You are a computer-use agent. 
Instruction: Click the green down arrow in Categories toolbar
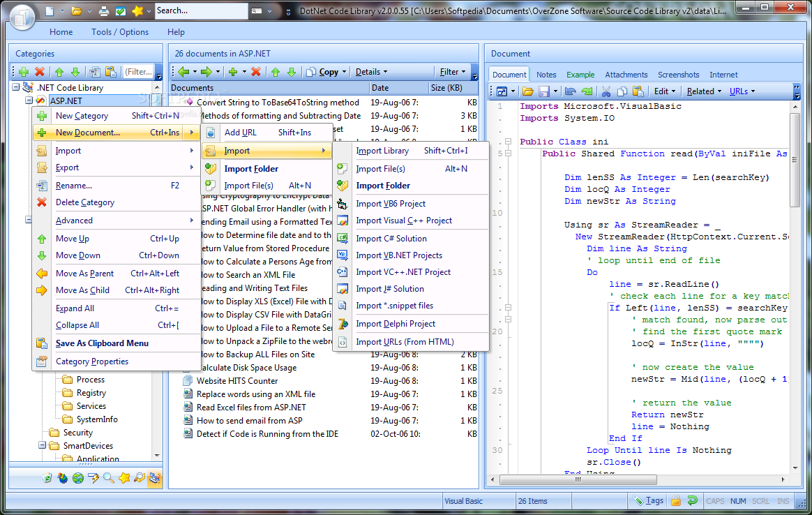(x=75, y=72)
